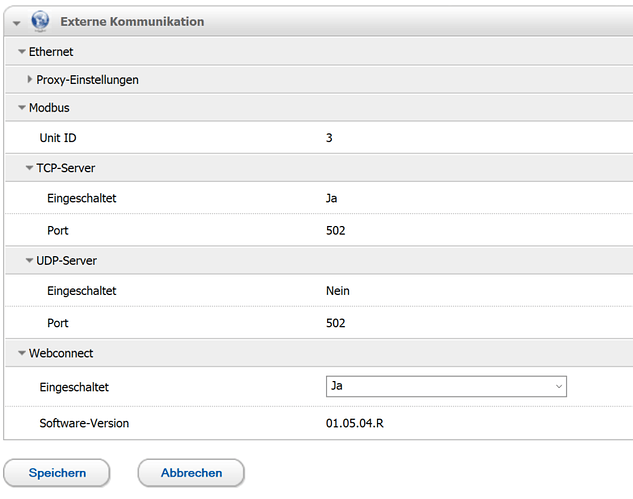
Task: Click the Webconnect Eingeschaltet label
Action: [74, 387]
